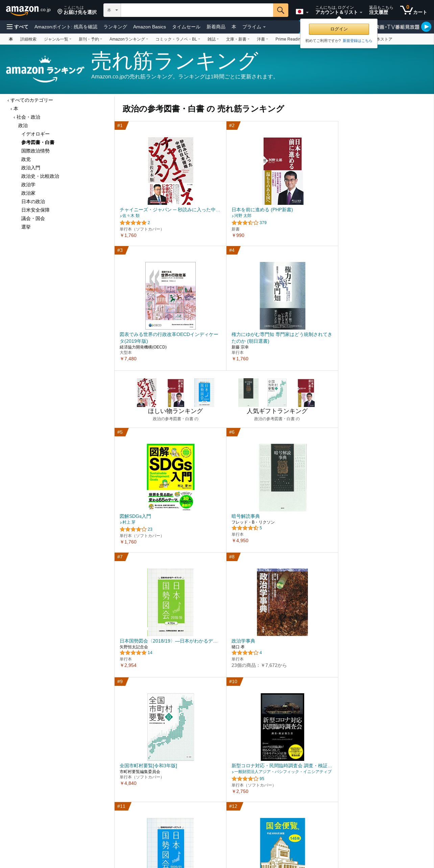434x868 pixels.
Task: Select the Japan flag language selector
Action: [302, 12]
